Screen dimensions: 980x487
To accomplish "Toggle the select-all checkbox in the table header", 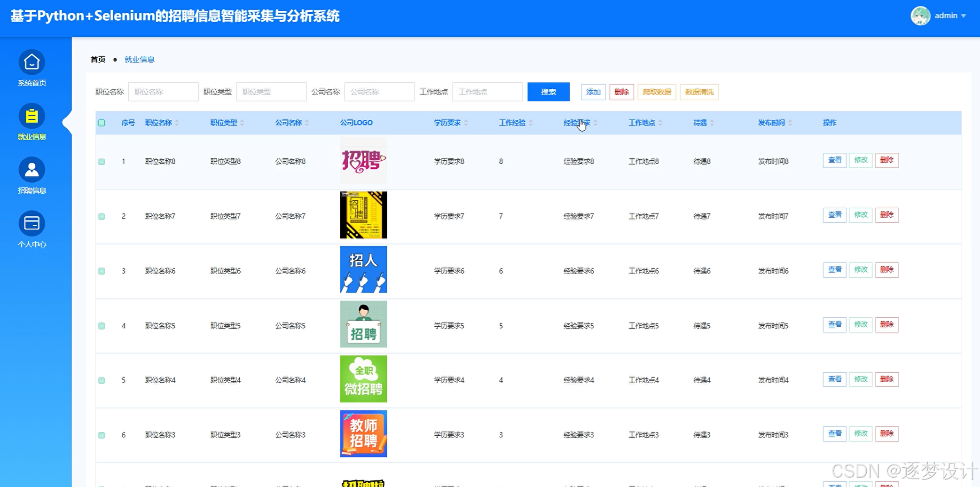I will (x=102, y=123).
